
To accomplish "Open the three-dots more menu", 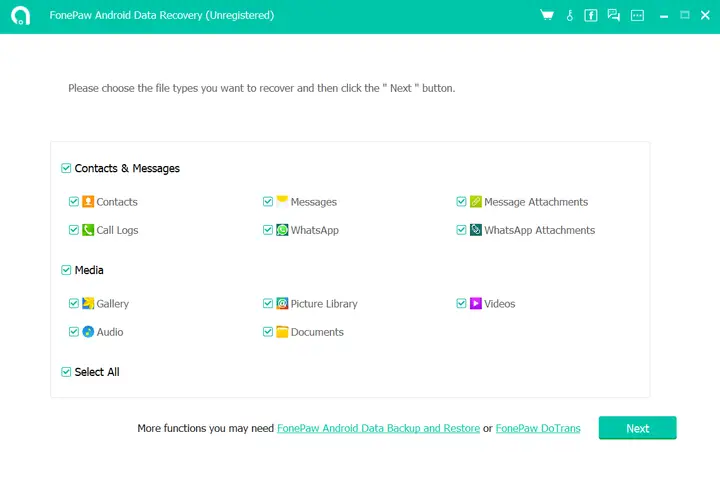I will 637,15.
